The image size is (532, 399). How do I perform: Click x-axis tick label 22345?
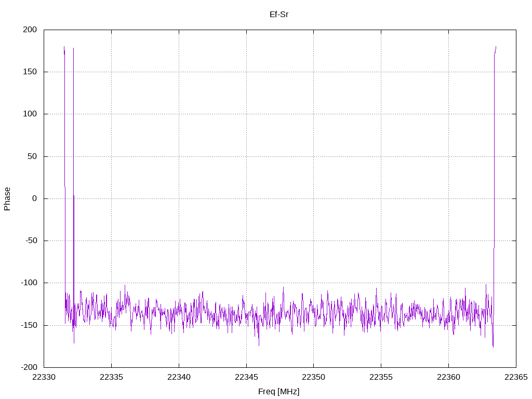tap(246, 377)
